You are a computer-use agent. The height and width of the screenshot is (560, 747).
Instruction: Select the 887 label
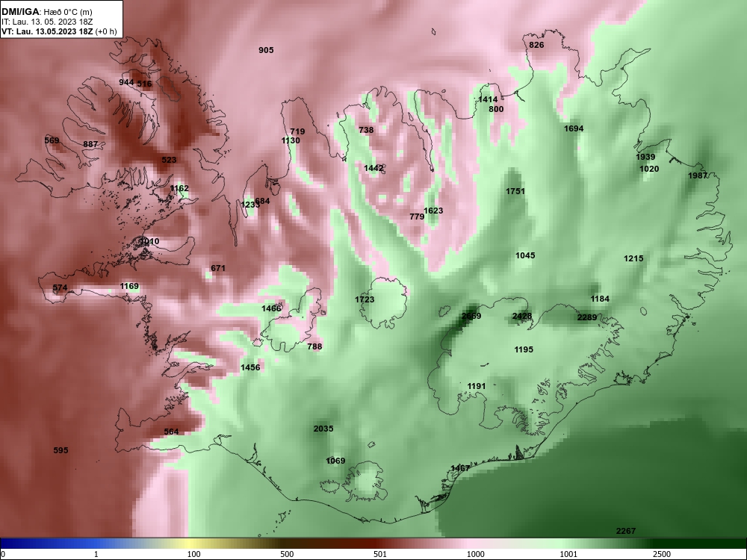(x=90, y=144)
